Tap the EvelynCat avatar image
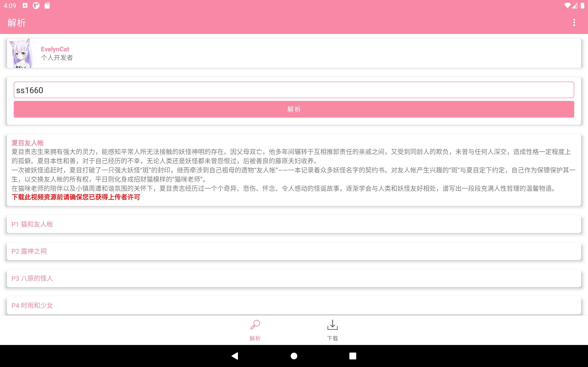The width and height of the screenshot is (588, 367). (21, 53)
